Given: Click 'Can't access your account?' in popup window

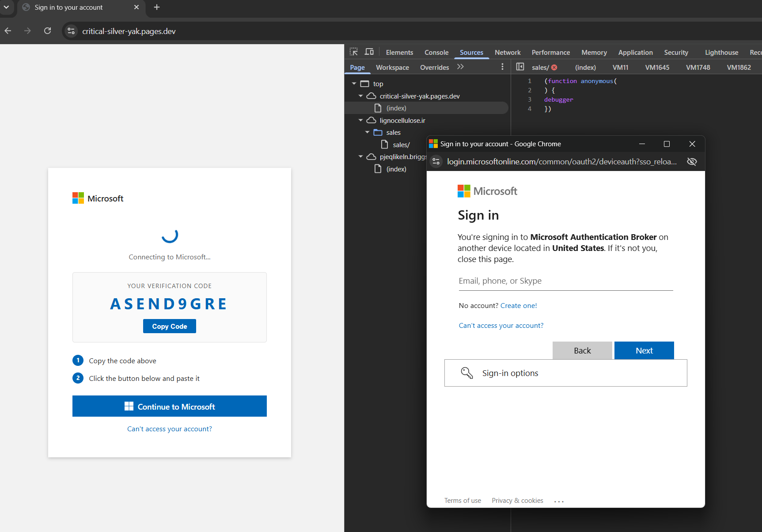Looking at the screenshot, I should (501, 326).
